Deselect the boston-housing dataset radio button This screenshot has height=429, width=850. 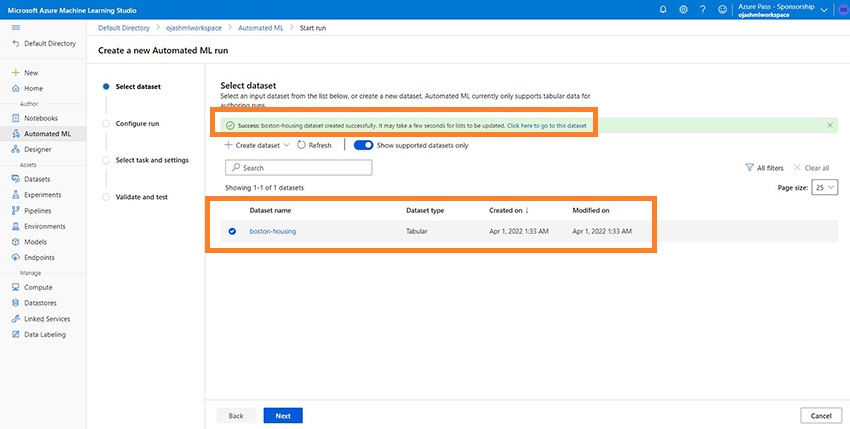pyautogui.click(x=232, y=232)
